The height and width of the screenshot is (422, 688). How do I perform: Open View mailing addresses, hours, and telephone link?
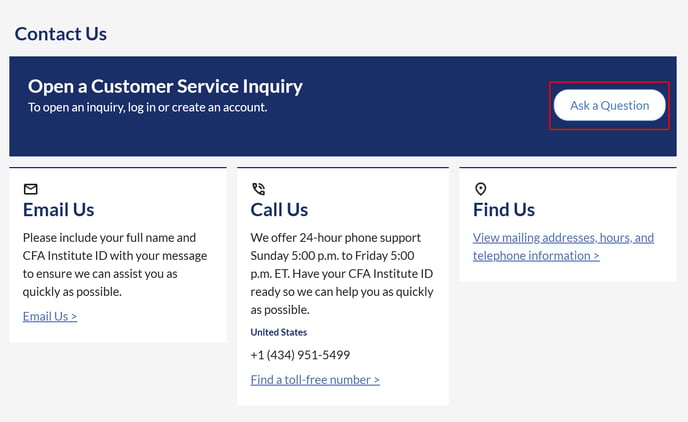coord(563,247)
